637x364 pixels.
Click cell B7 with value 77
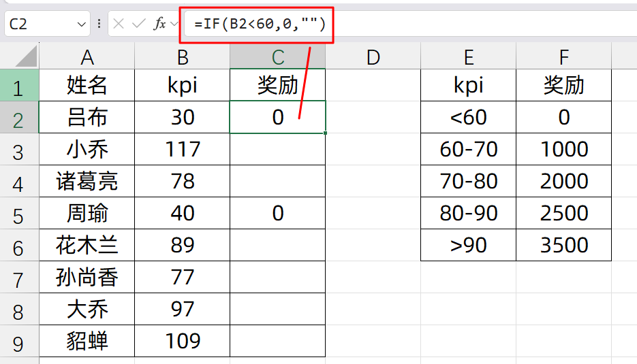tap(183, 277)
